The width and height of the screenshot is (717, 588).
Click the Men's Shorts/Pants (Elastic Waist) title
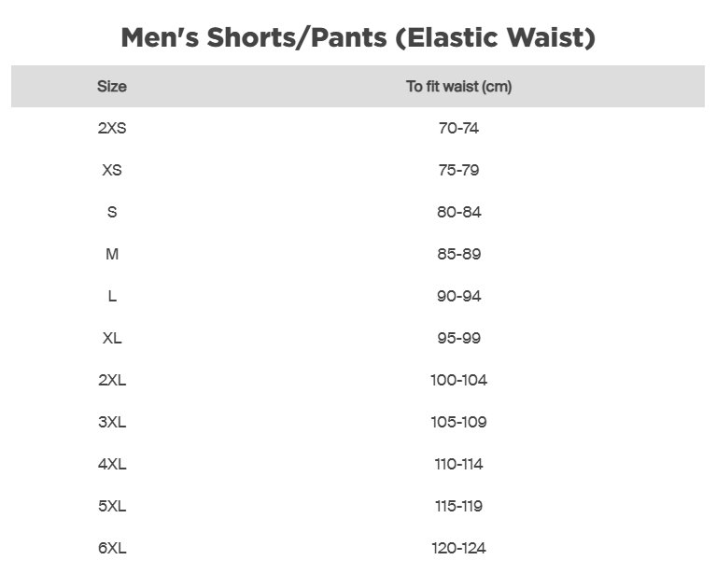358,38
